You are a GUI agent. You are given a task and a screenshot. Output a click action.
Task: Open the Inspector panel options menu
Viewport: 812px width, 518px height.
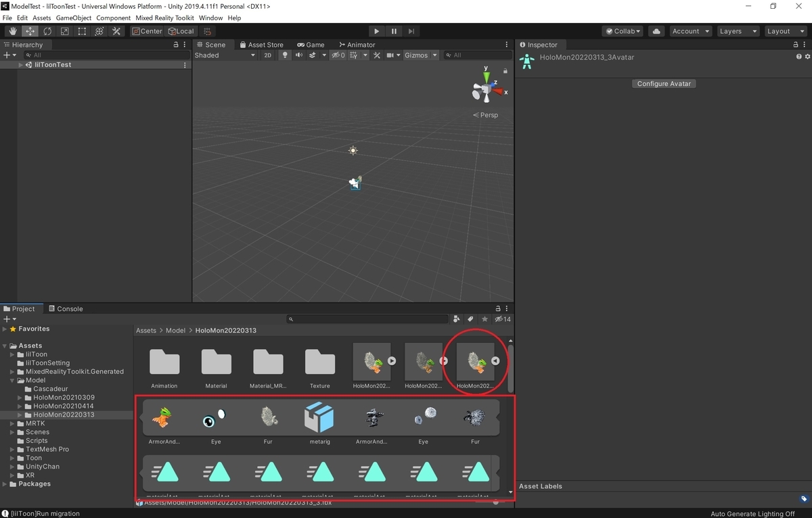pyautogui.click(x=805, y=45)
